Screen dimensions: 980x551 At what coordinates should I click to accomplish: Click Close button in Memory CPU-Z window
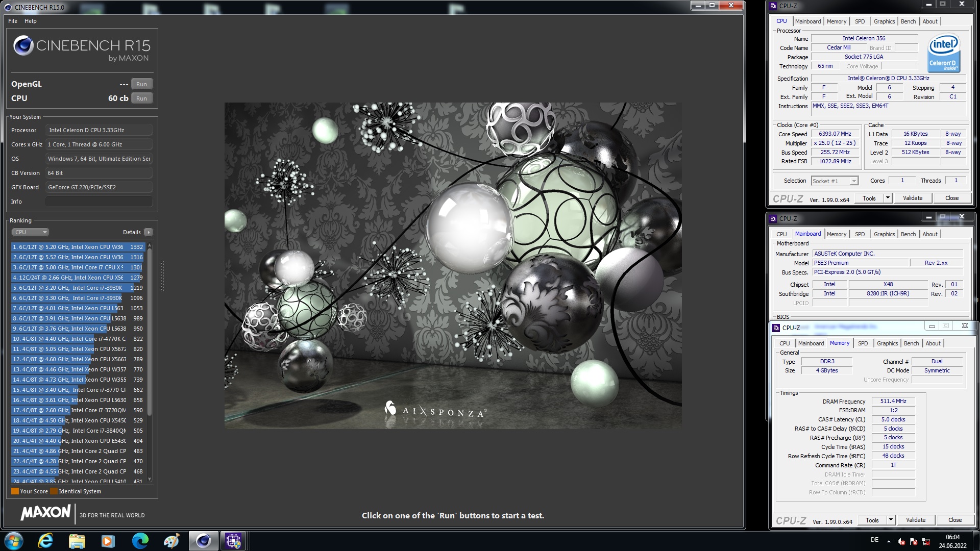955,520
